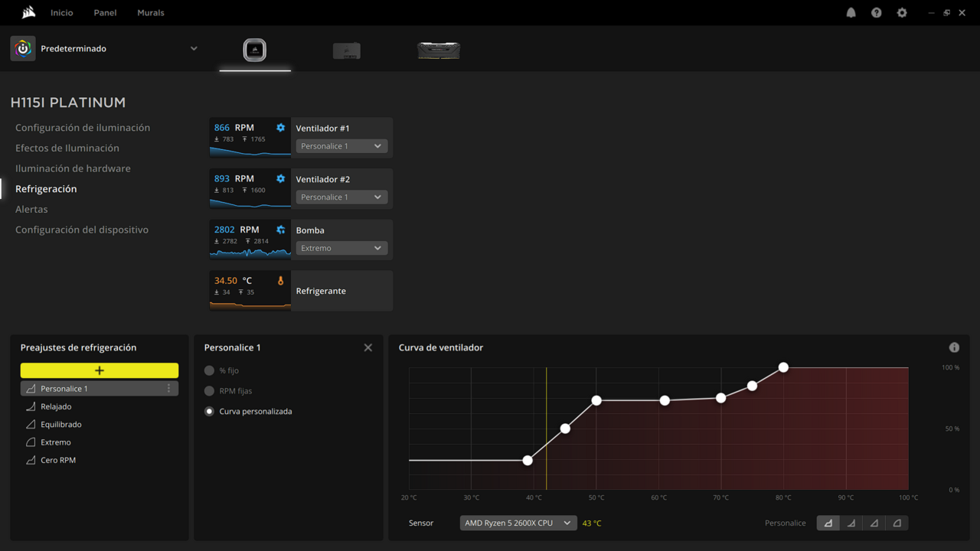
Task: Select the Extremo cooling preset
Action: pyautogui.click(x=56, y=442)
